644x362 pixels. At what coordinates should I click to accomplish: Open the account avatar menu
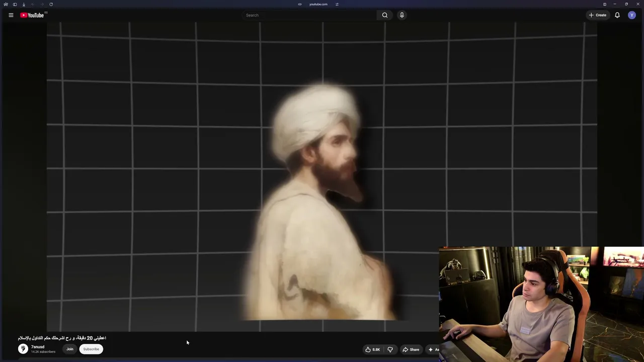[632, 15]
